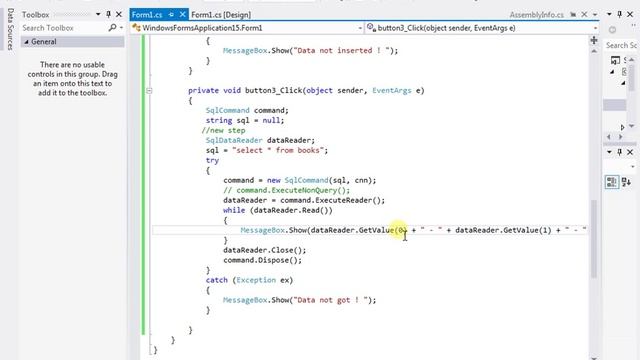
Task: Toggle Categorized view in Properties
Action: [x=611, y=182]
